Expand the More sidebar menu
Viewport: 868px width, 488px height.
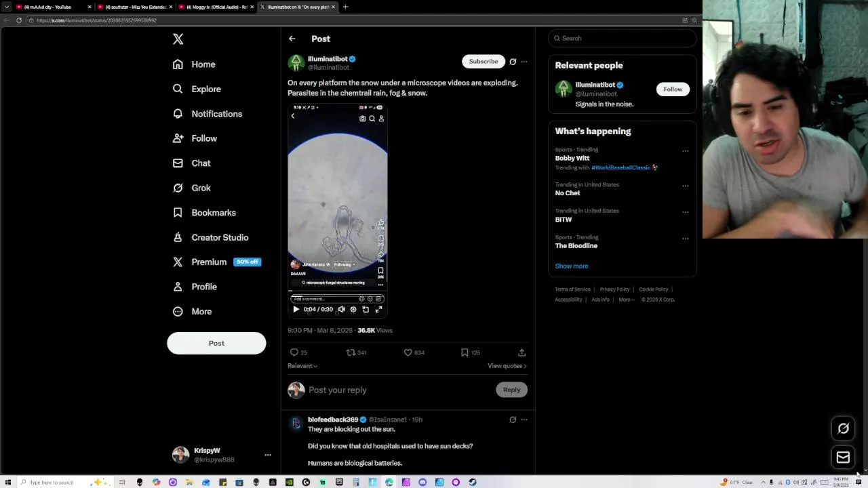(x=192, y=312)
